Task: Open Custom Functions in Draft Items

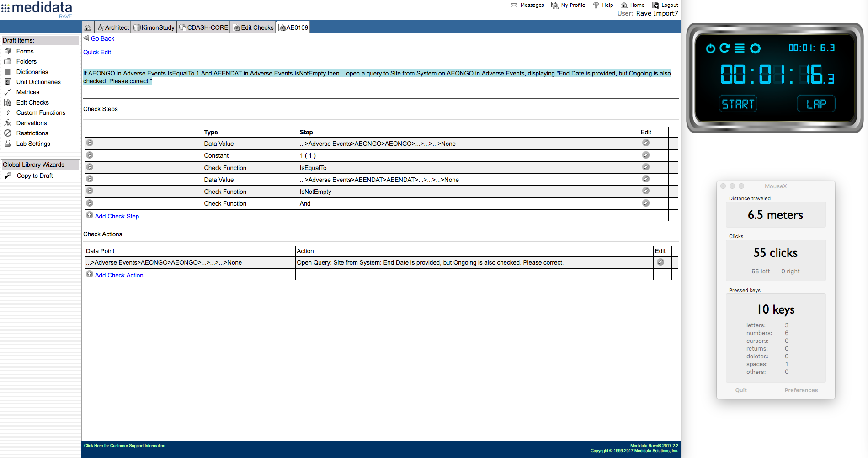Action: [41, 113]
